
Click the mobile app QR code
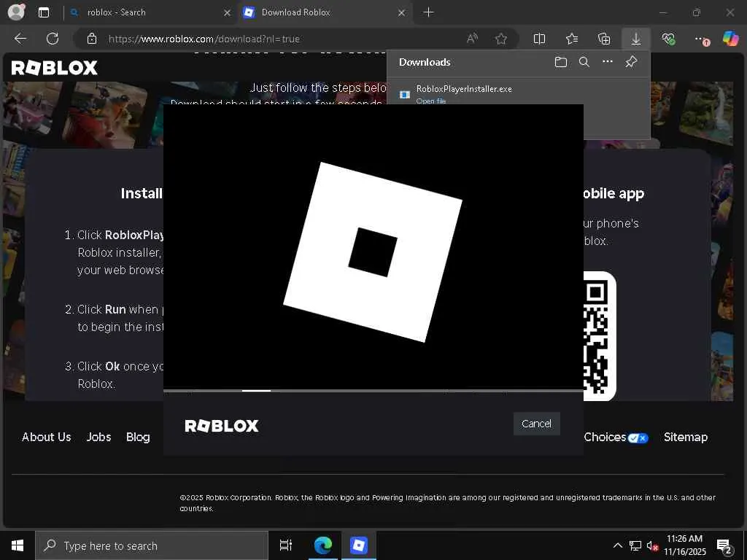(x=600, y=336)
